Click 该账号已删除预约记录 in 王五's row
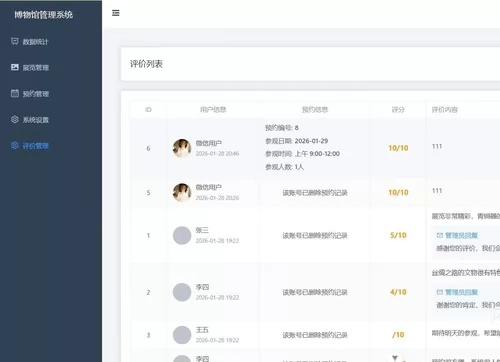Screen dimensions: 500x362 coord(315,335)
